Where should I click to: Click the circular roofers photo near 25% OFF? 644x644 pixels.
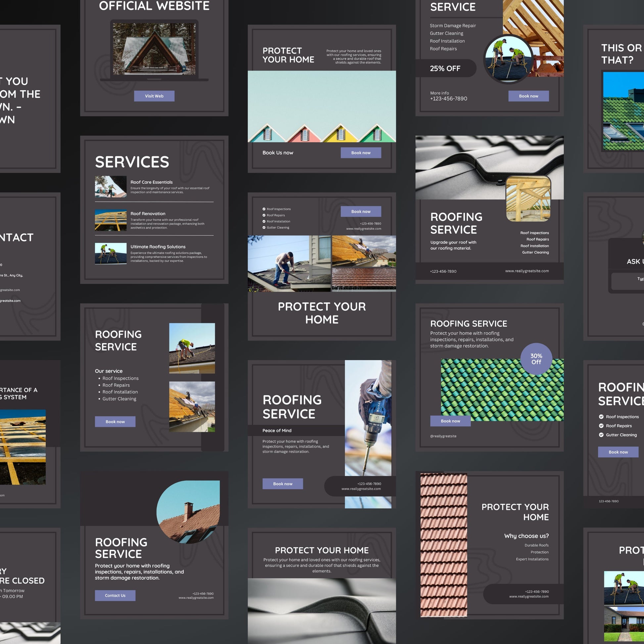pyautogui.click(x=508, y=59)
